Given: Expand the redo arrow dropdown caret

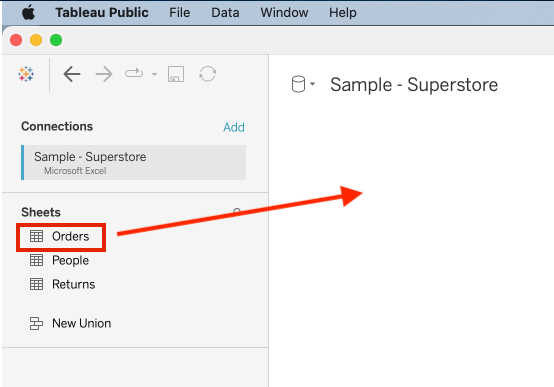Looking at the screenshot, I should pyautogui.click(x=154, y=74).
